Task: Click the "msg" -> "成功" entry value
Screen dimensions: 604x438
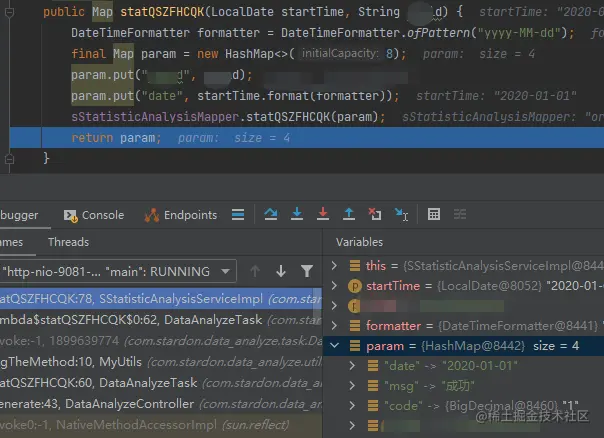Action: [458, 386]
